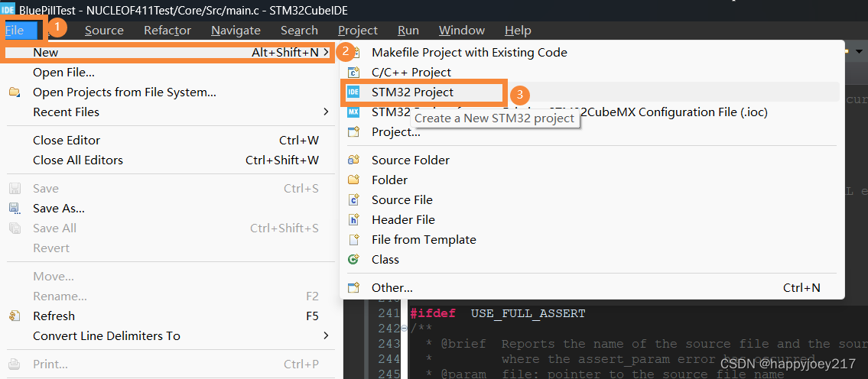Open the Window menu
This screenshot has width=868, height=379.
click(462, 31)
